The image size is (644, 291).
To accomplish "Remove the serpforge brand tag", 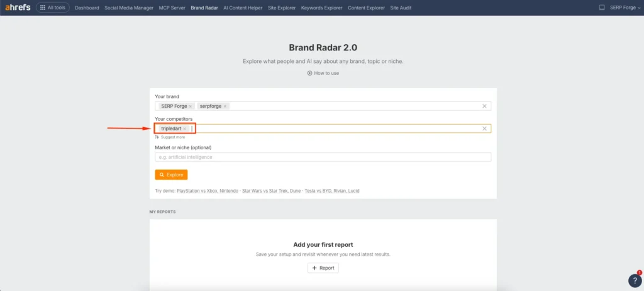I will (225, 106).
